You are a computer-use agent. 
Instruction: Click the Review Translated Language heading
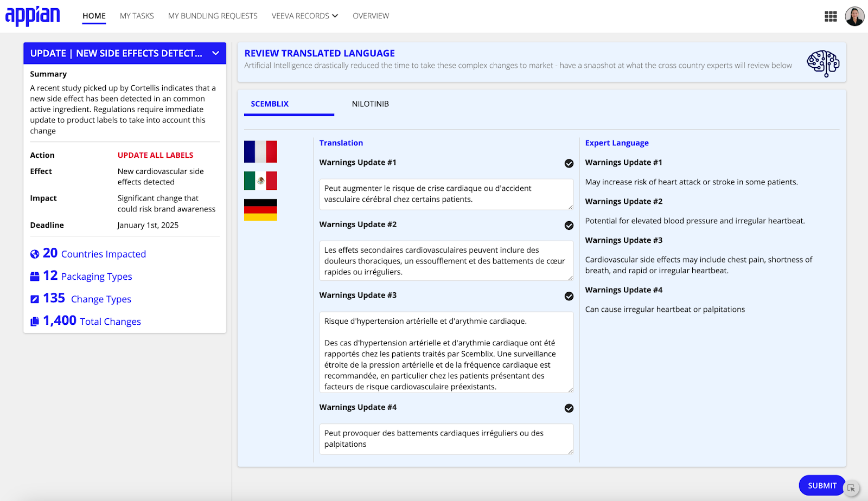(320, 53)
